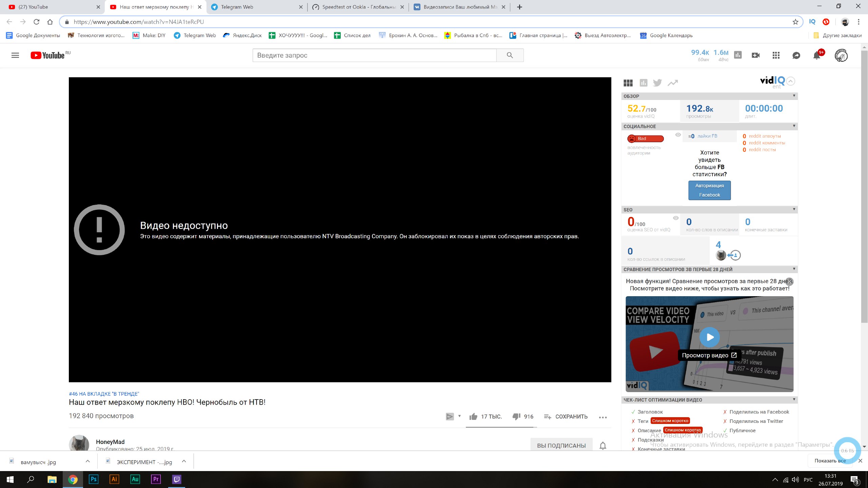Switch to the Speedtest от Ookla tab

click(x=358, y=7)
